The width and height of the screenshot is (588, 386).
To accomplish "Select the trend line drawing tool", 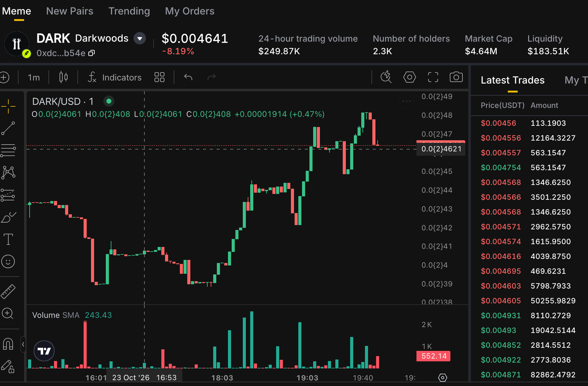I will tap(8, 128).
